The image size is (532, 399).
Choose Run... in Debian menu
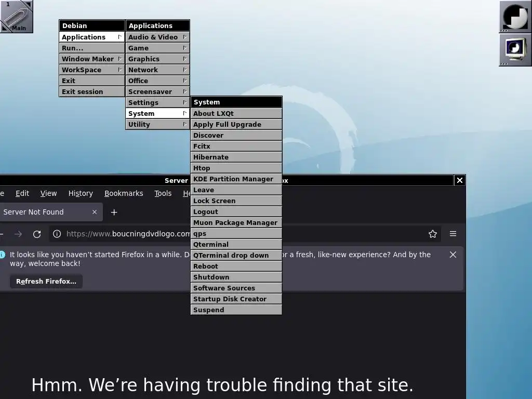pyautogui.click(x=91, y=48)
